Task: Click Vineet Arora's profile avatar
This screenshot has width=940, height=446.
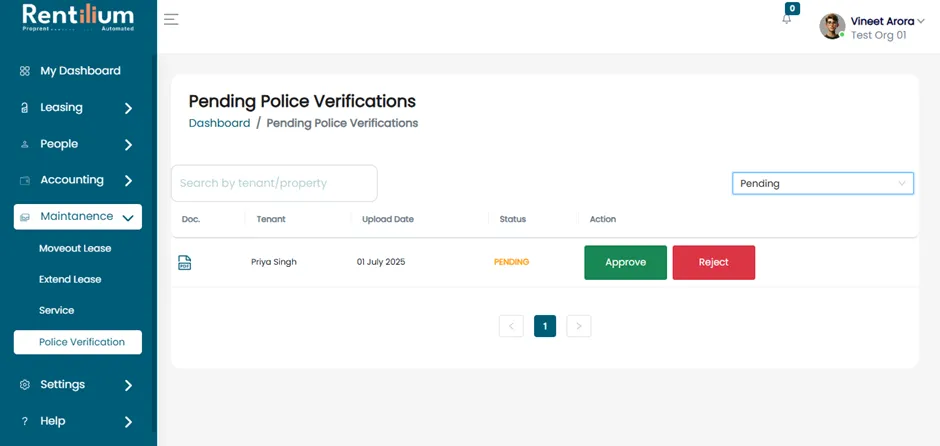Action: click(832, 26)
